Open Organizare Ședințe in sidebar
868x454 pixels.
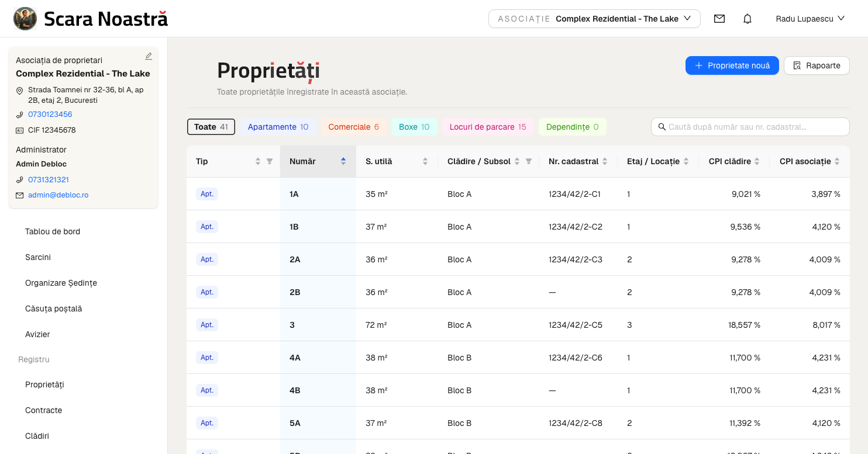(x=61, y=283)
